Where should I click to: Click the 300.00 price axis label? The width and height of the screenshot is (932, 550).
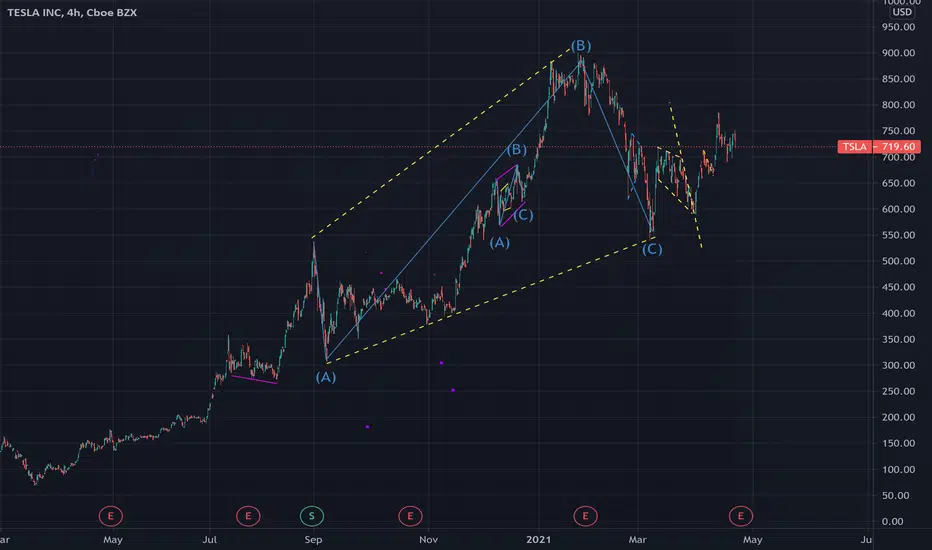click(898, 366)
